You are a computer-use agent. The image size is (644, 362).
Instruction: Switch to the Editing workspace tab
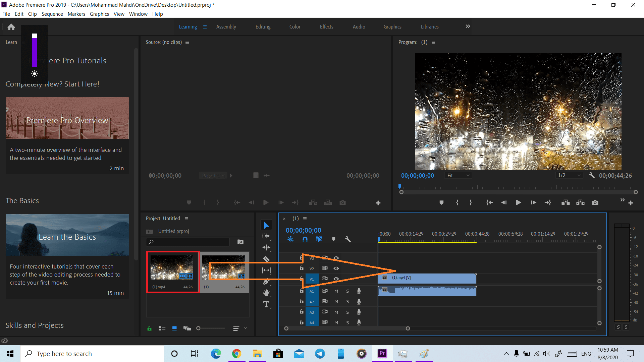[263, 26]
